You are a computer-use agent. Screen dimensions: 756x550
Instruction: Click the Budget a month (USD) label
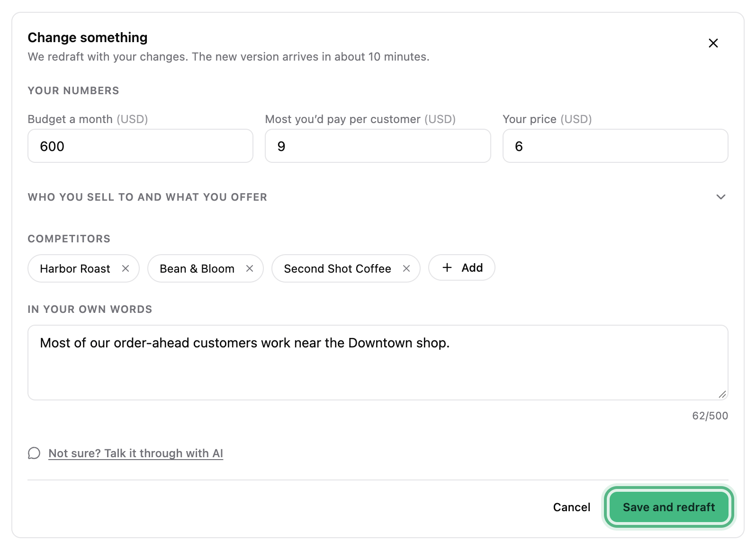88,119
